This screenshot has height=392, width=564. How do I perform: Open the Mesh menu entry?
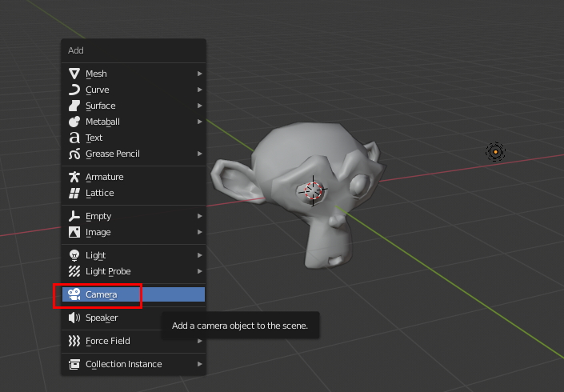[134, 74]
